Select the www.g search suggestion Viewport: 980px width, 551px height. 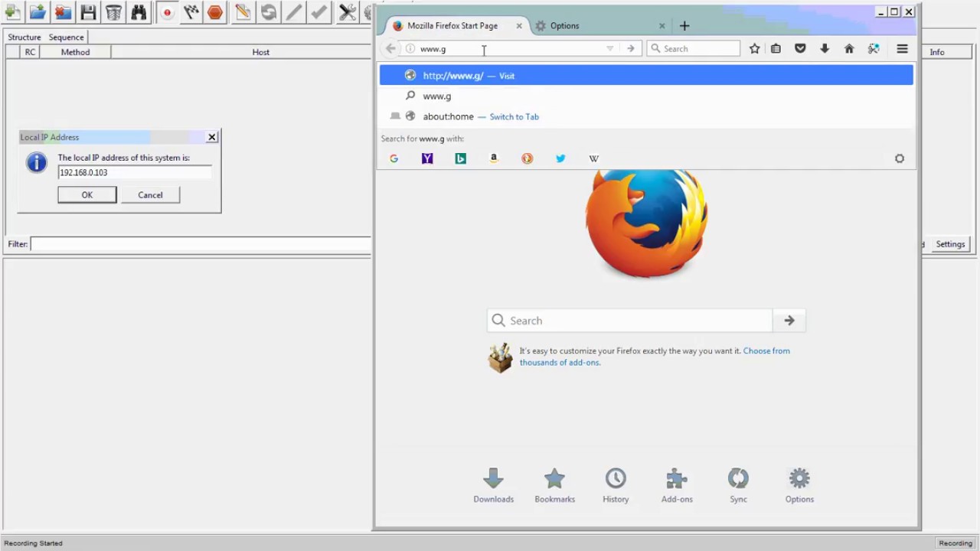(646, 96)
